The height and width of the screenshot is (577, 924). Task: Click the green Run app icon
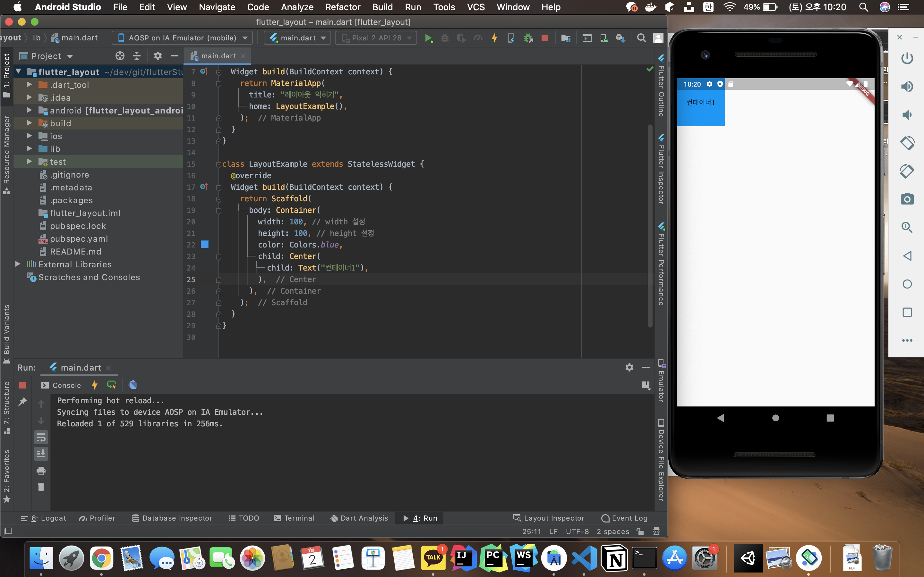428,38
